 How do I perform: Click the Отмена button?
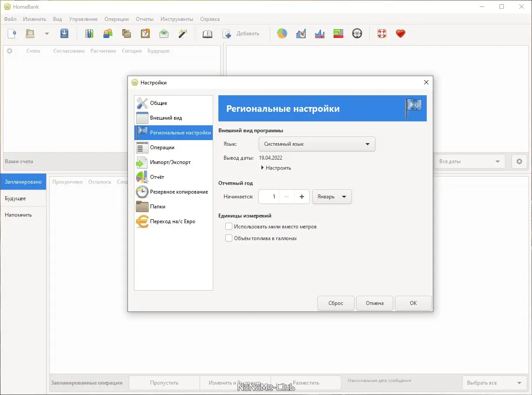pos(375,303)
